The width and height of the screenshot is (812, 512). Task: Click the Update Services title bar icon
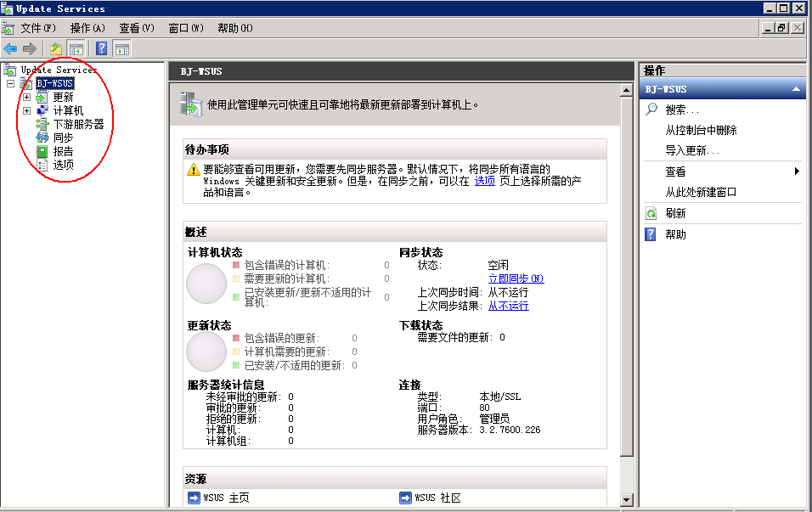coord(7,8)
